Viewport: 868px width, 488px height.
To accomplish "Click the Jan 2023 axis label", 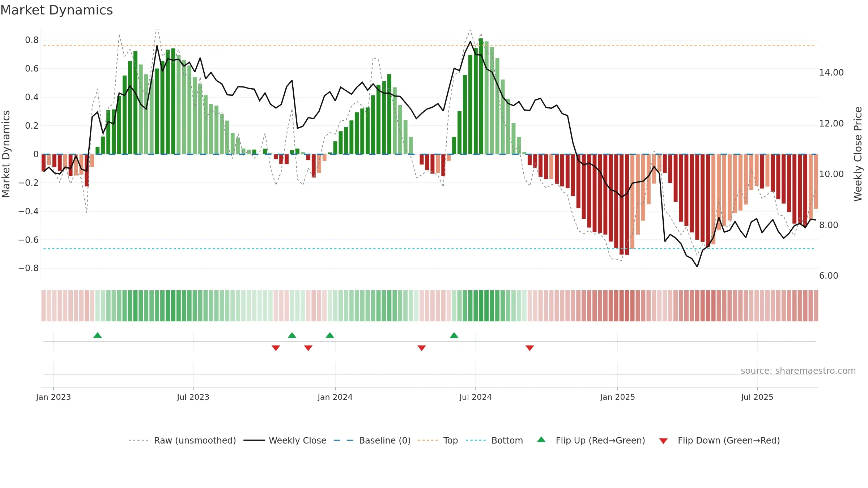I will pos(54,397).
